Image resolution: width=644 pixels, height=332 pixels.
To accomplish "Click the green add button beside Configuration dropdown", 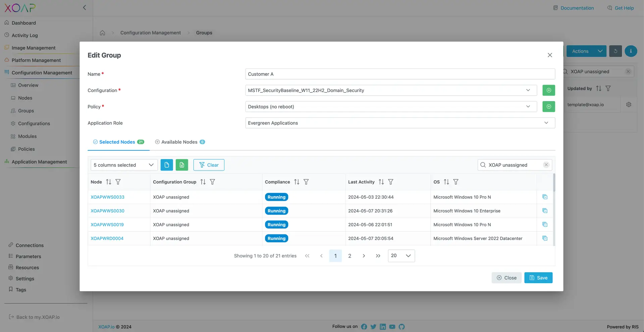I will [549, 90].
